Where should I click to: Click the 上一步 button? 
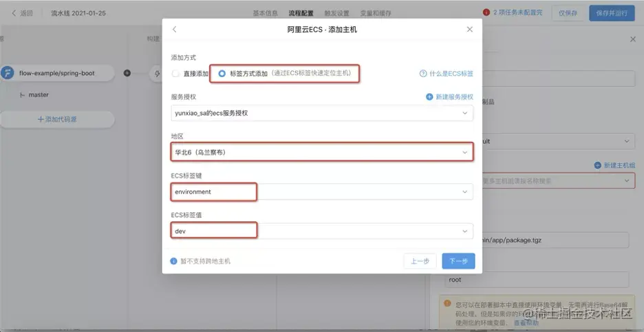tap(420, 261)
